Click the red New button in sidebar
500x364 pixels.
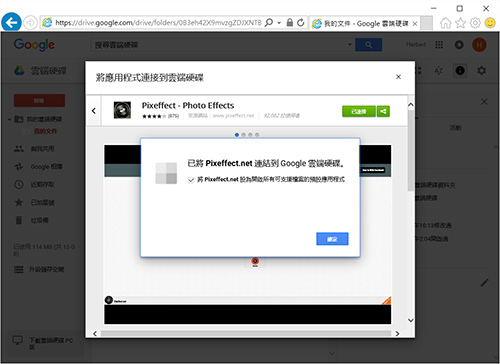(39, 100)
